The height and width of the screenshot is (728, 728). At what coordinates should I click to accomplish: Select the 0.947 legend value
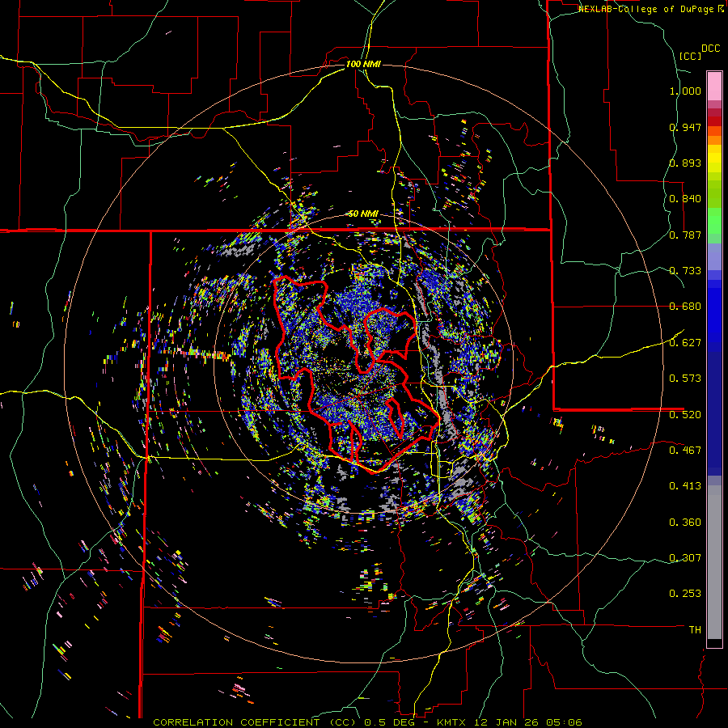(685, 127)
